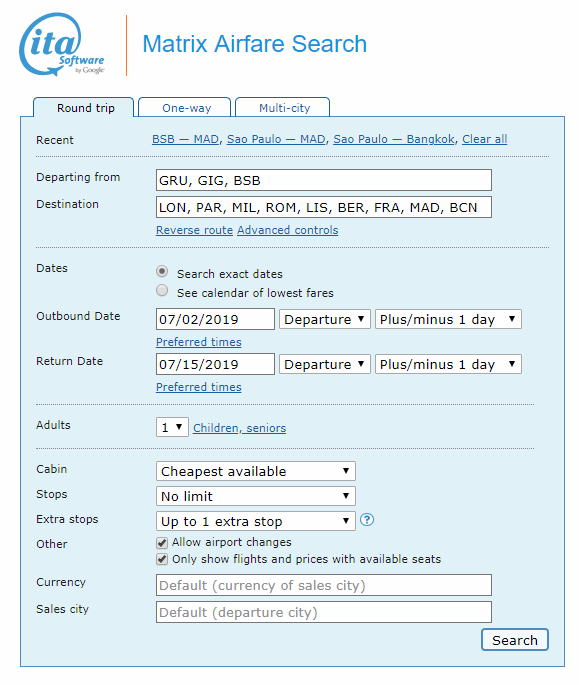Open the Extra stops help icon
The height and width of the screenshot is (685, 579).
tap(367, 520)
